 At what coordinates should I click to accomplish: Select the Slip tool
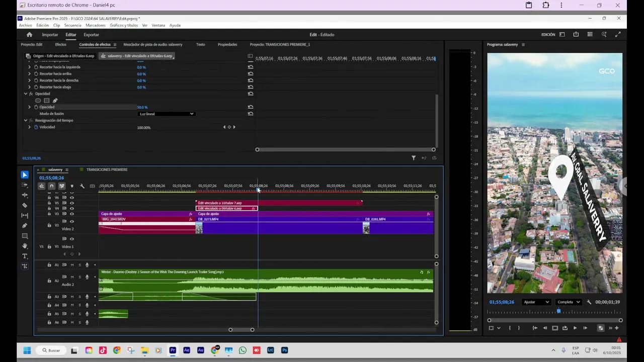pyautogui.click(x=25, y=215)
